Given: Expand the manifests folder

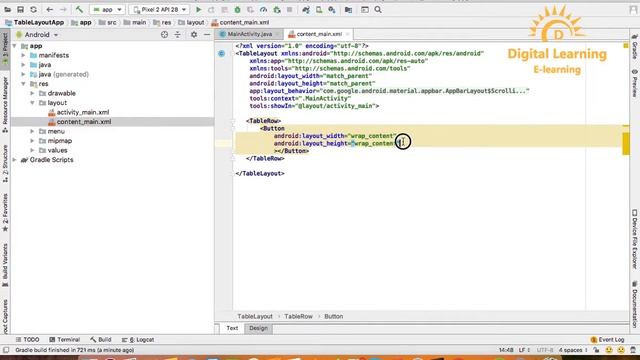Looking at the screenshot, I should (23, 55).
